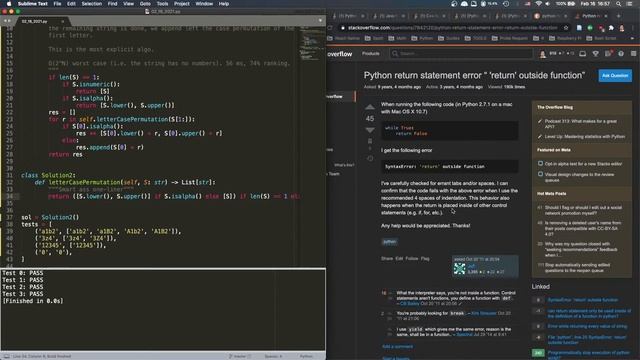Show the question's activity history clock icon
640x360 pixels.
click(370, 158)
